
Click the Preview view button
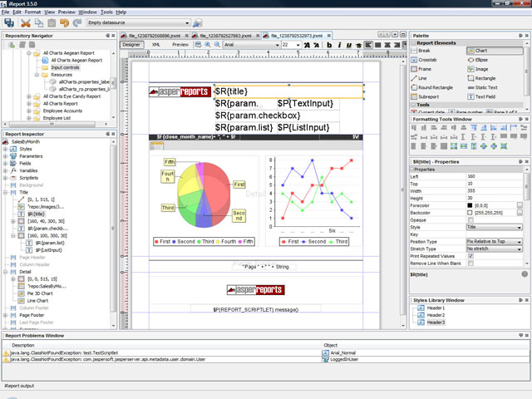[180, 44]
